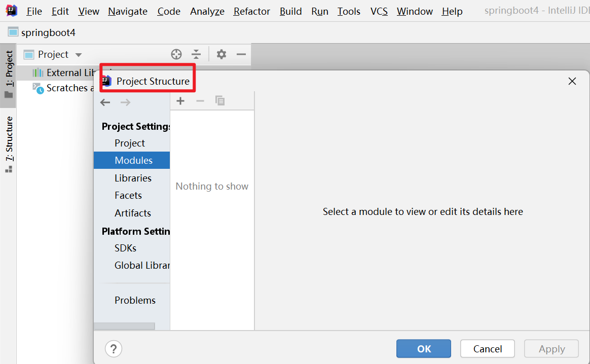Click the Cancel button
The image size is (590, 364).
[488, 349]
